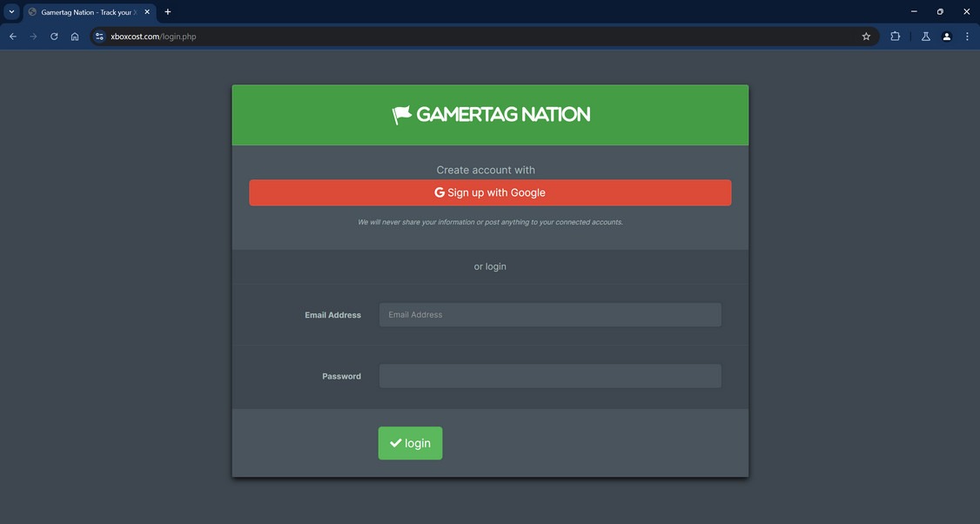Focus the Email Address input field
The image size is (980, 524).
point(550,314)
